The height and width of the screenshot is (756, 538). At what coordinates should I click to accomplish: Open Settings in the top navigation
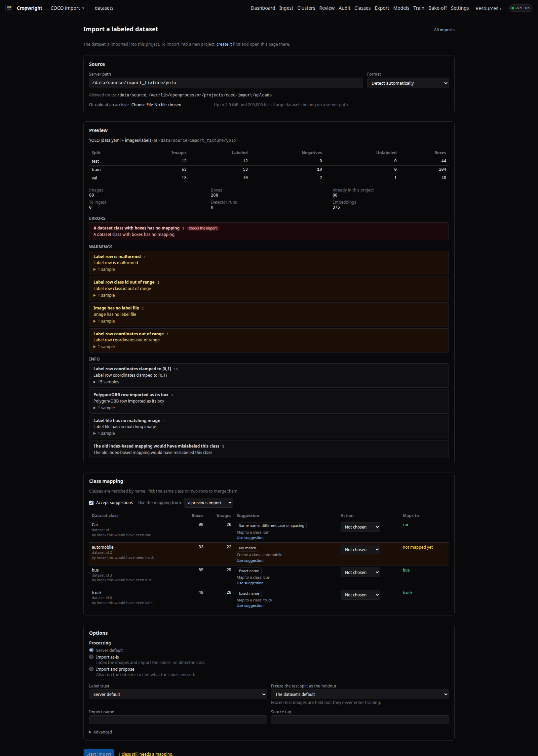[460, 8]
